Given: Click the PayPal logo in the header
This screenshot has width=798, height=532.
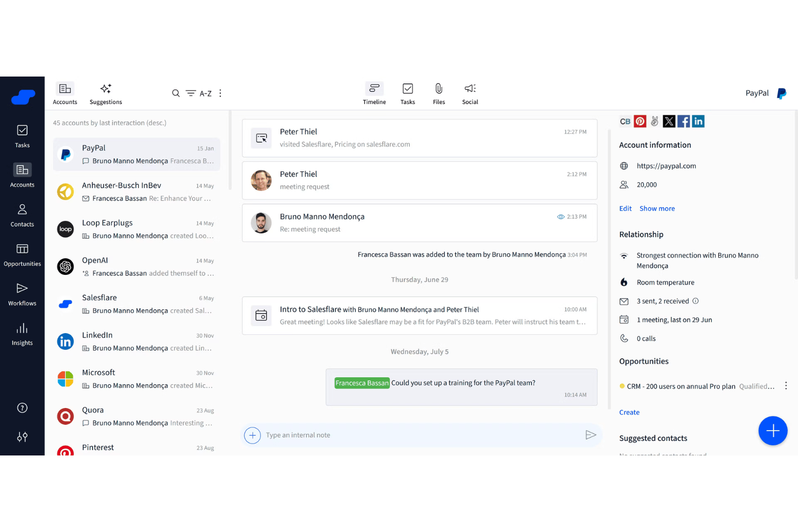Looking at the screenshot, I should click(781, 94).
